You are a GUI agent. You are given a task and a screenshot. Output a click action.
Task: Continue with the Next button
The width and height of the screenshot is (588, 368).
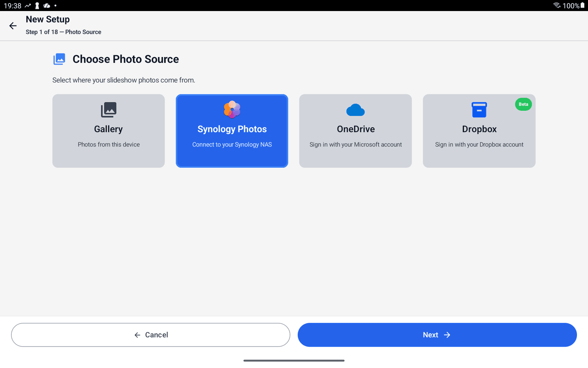tap(437, 335)
